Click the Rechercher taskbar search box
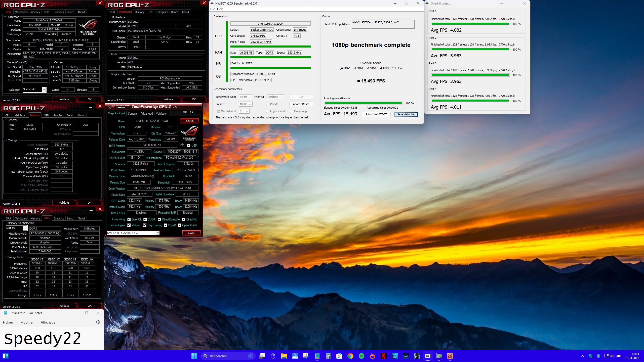 [x=228, y=356]
